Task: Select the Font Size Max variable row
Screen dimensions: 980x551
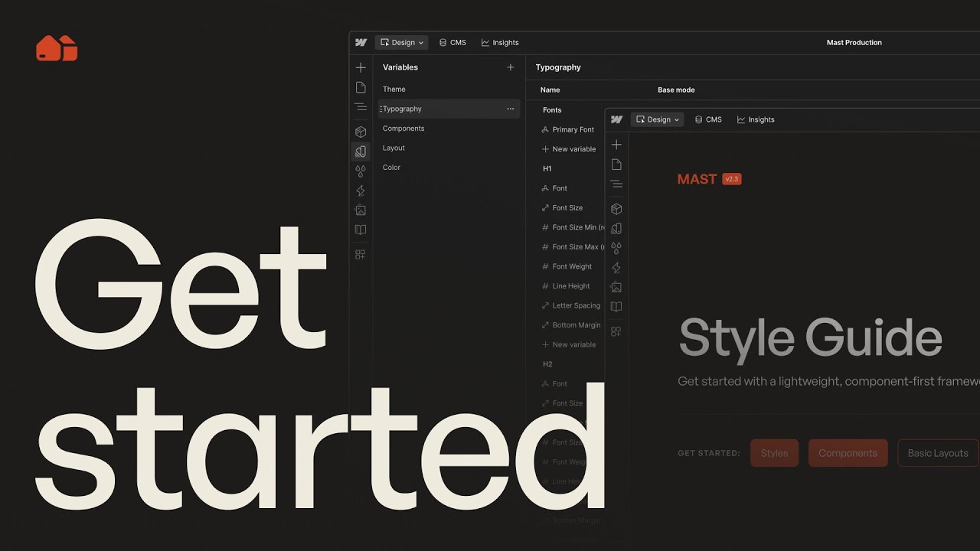Action: (x=572, y=247)
